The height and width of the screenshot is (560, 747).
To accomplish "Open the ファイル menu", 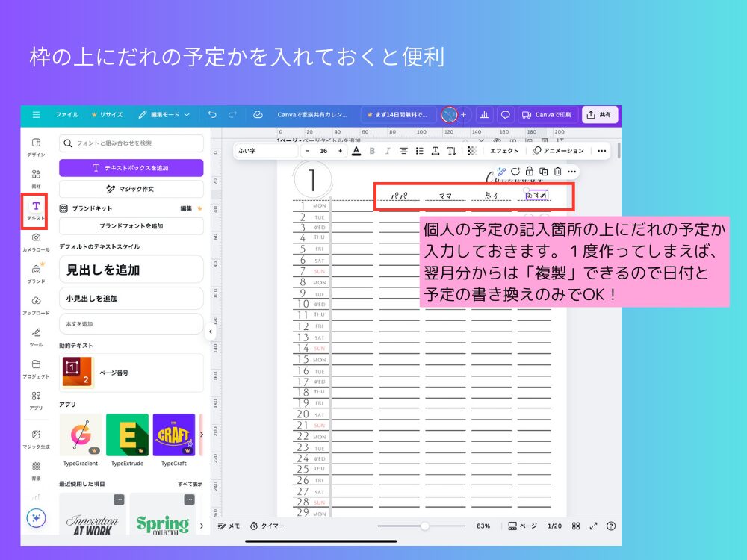I will pyautogui.click(x=68, y=115).
